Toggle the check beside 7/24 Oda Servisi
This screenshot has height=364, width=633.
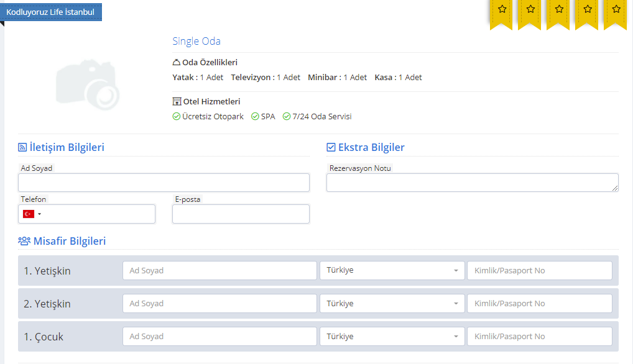click(287, 116)
